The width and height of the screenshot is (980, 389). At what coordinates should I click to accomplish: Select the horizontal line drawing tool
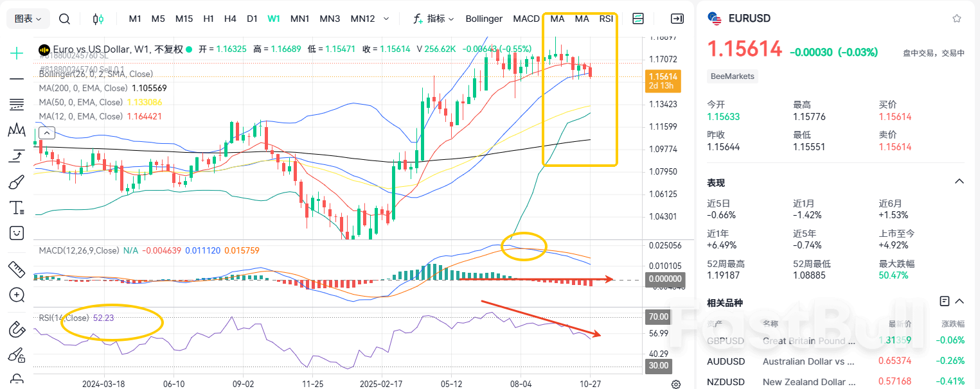pos(16,80)
